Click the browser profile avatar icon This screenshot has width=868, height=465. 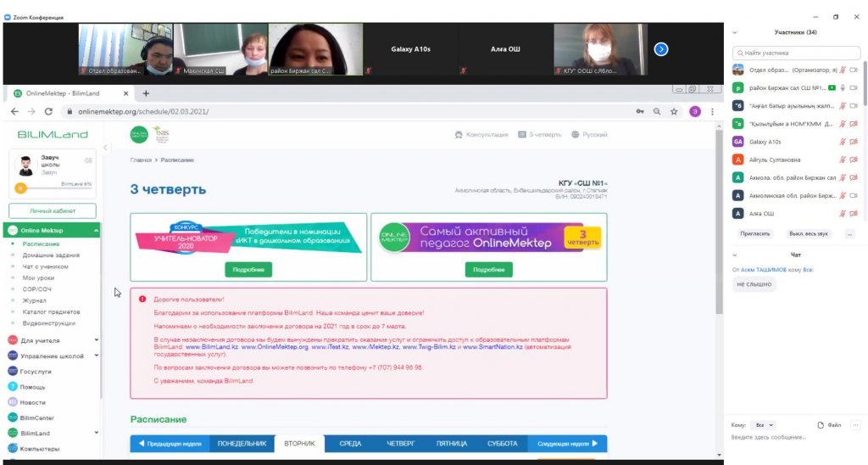[x=695, y=111]
